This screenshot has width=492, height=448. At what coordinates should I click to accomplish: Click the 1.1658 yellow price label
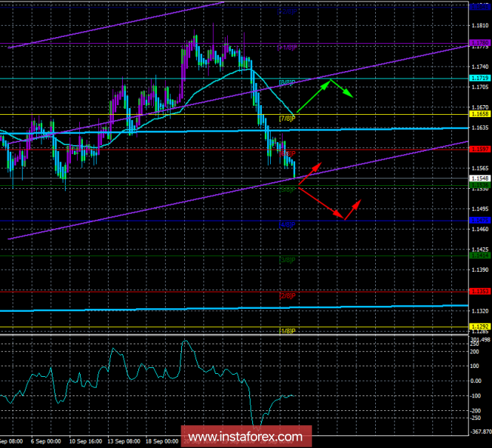[x=479, y=114]
